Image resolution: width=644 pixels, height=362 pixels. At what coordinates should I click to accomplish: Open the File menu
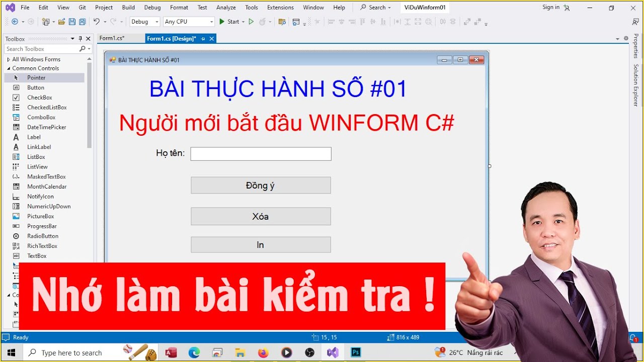click(x=25, y=8)
